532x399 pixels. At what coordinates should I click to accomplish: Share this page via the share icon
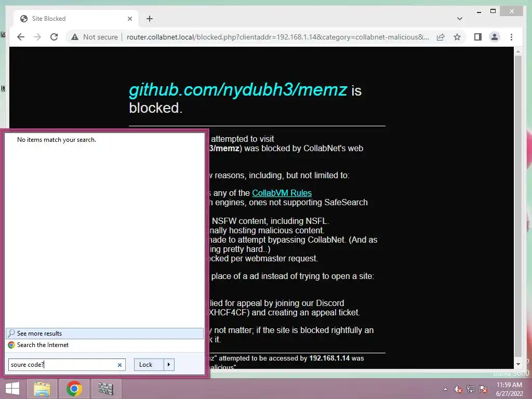[x=441, y=37]
